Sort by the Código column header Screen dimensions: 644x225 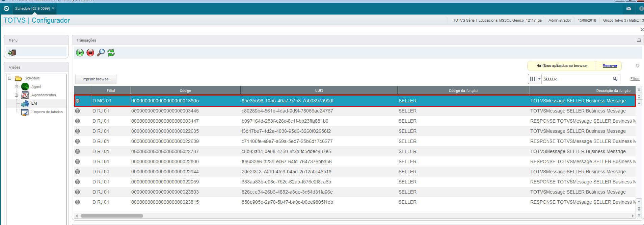[185, 91]
